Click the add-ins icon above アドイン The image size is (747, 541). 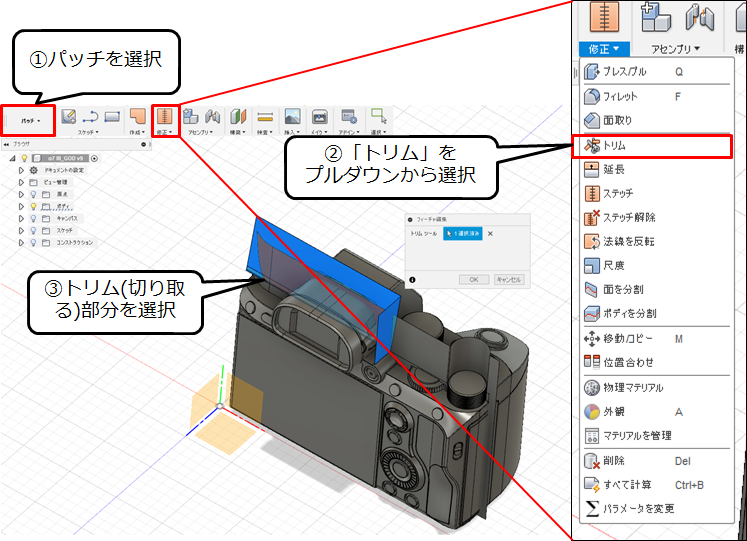[x=349, y=117]
